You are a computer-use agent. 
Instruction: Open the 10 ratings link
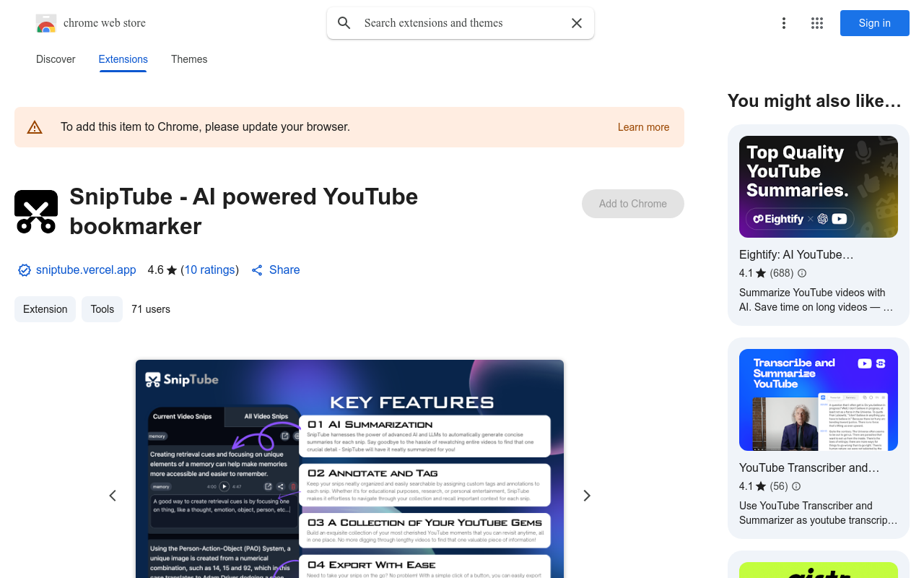pyautogui.click(x=209, y=270)
